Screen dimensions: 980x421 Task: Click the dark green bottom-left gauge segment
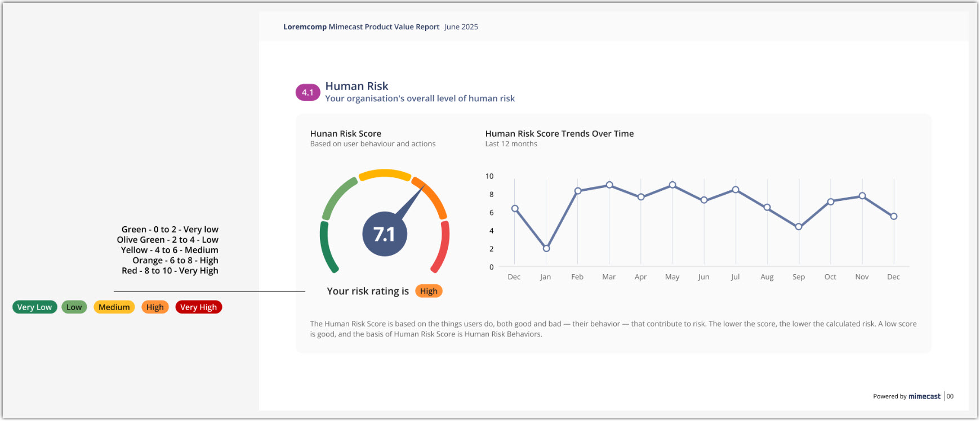pos(327,248)
